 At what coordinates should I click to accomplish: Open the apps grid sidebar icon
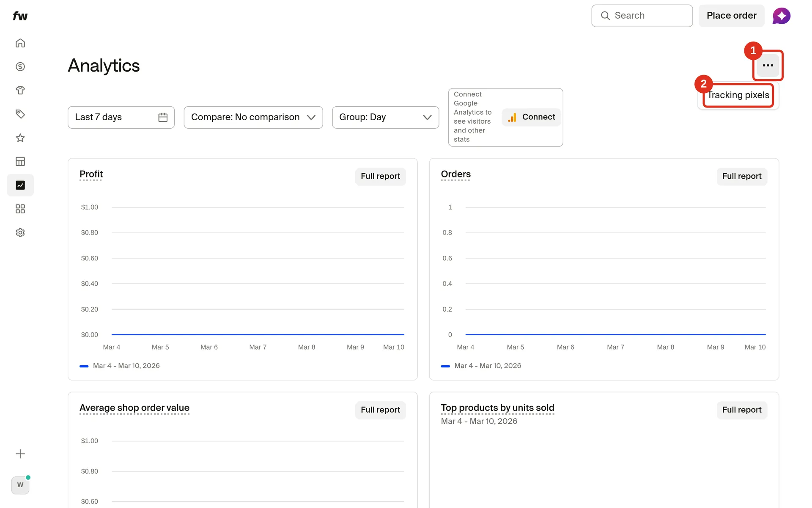[x=20, y=209]
